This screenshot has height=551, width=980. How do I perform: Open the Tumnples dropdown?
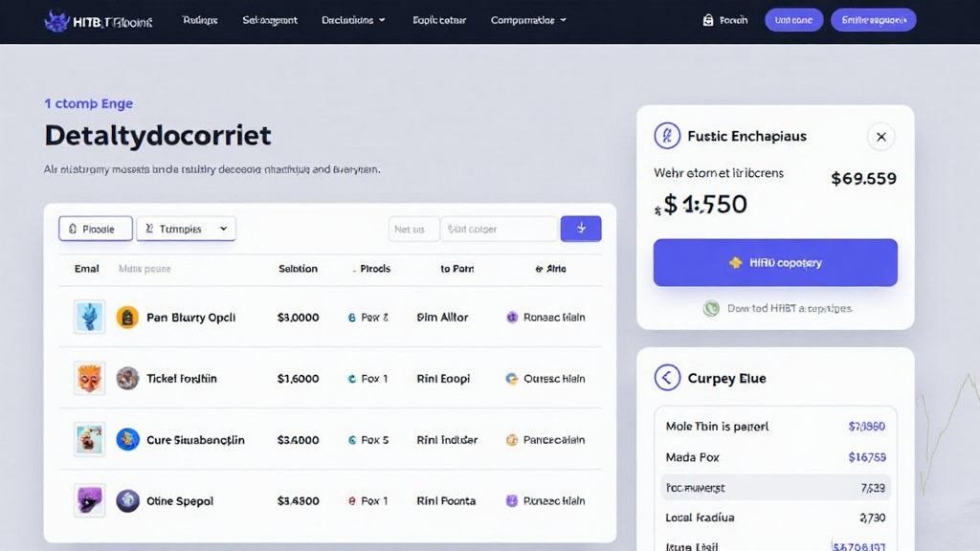(x=188, y=228)
